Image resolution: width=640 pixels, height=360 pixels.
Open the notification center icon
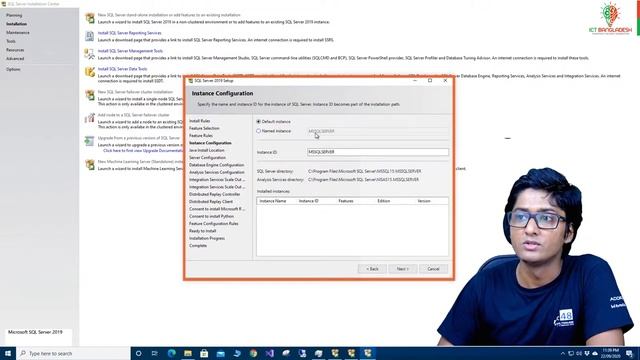tap(629, 353)
